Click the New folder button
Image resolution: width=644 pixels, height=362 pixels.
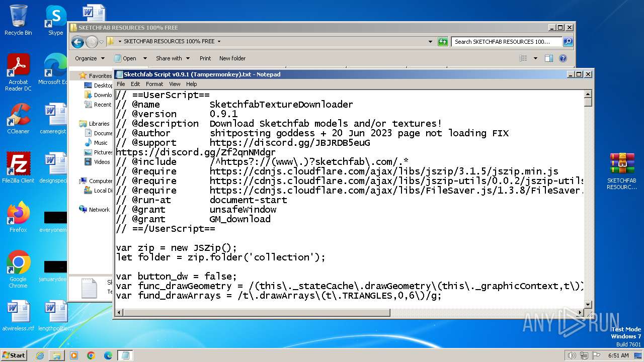point(232,58)
